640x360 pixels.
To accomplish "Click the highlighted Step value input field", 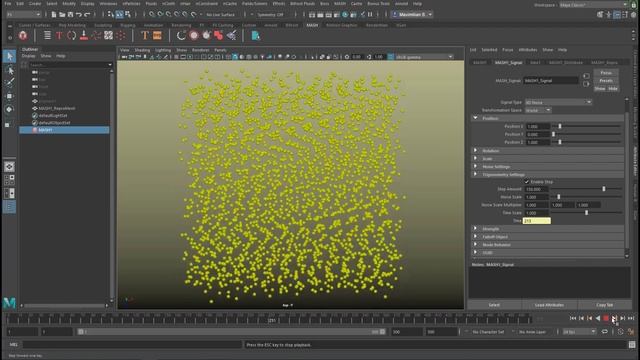I will tap(537, 221).
